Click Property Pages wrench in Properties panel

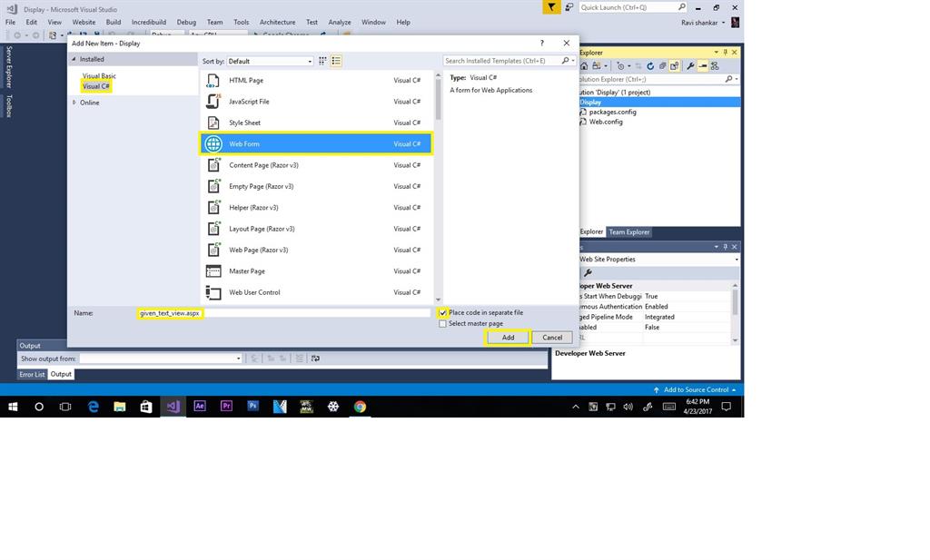click(588, 272)
